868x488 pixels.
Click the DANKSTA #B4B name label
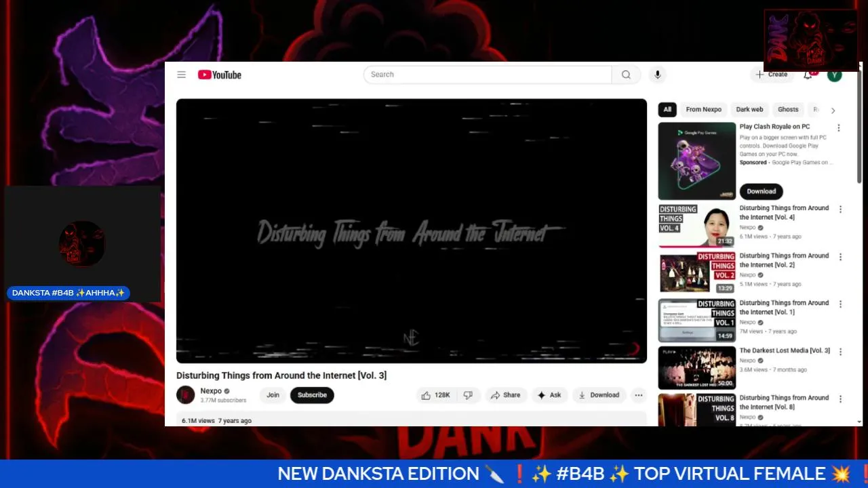pyautogui.click(x=68, y=293)
